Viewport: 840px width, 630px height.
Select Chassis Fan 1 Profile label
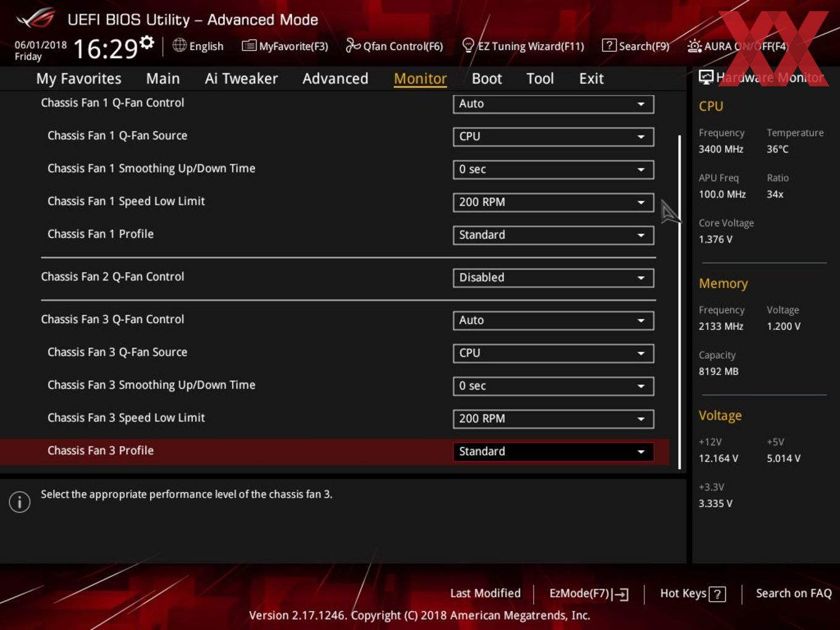point(101,233)
